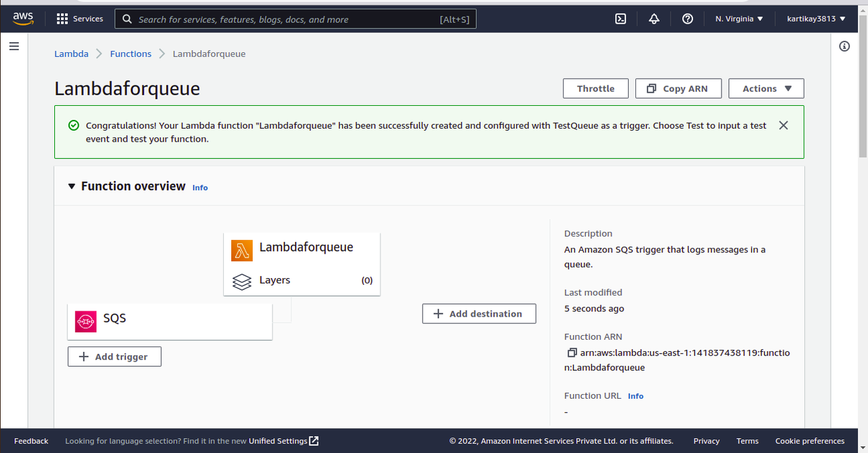This screenshot has width=868, height=453.
Task: Open the Actions dropdown
Action: pos(766,89)
